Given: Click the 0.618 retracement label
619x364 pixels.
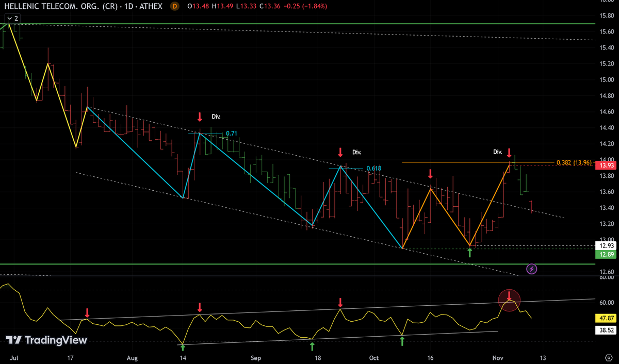Looking at the screenshot, I should (x=373, y=168).
